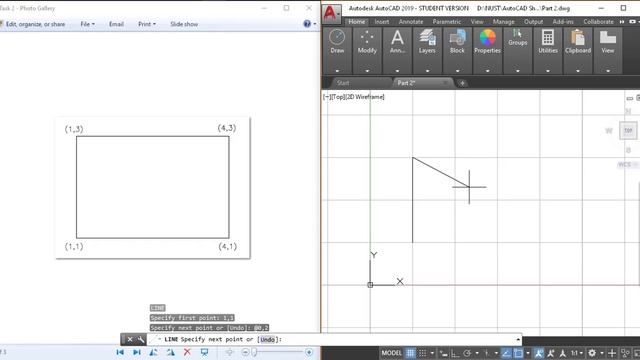Rotate photo counterclockwise in Photo Gallery
Image resolution: width=640 pixels, height=360 pixels.
(x=153, y=352)
